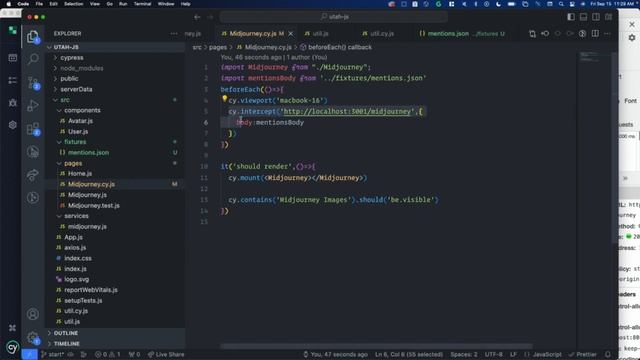640x360 pixels.
Task: Click the command center search box
Action: [333, 17]
